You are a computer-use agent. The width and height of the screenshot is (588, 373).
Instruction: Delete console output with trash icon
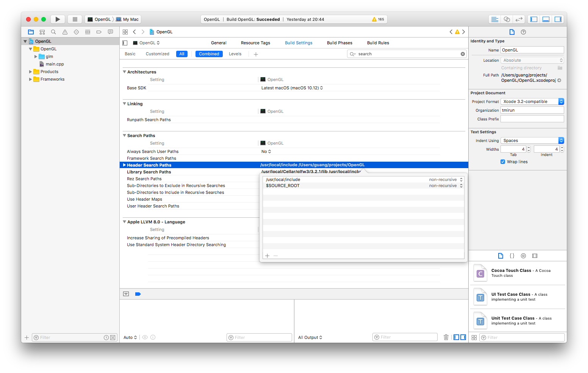tap(446, 337)
